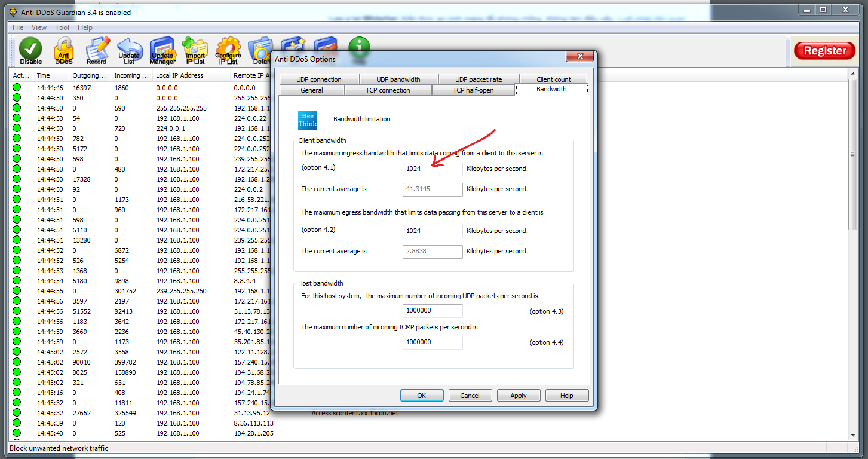Open the Anti DDoS toolbar icon

63,51
